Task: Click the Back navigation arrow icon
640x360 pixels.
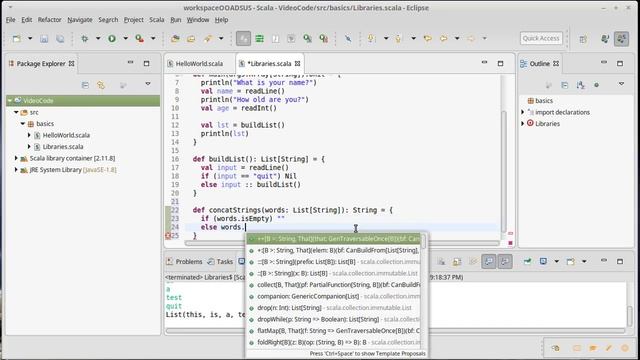Action: click(444, 39)
